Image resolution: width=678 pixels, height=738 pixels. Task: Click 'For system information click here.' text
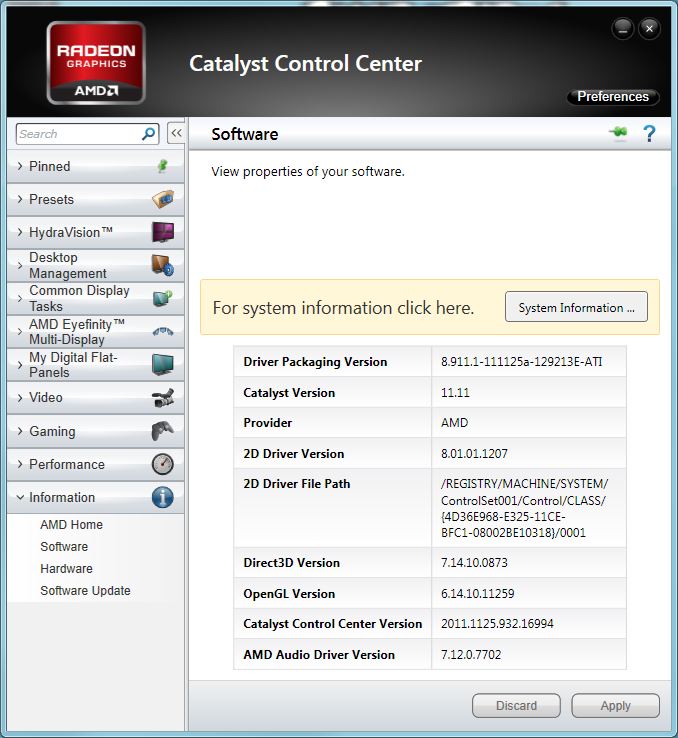(343, 308)
